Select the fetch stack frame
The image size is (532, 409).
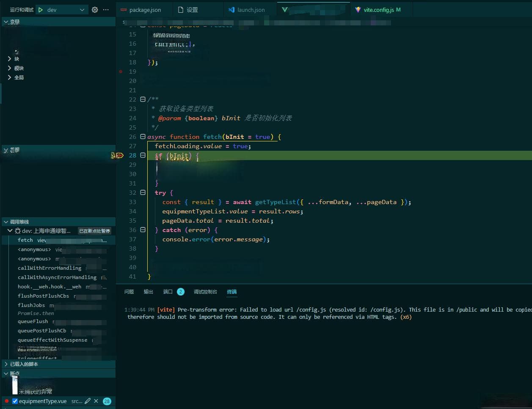(x=58, y=240)
